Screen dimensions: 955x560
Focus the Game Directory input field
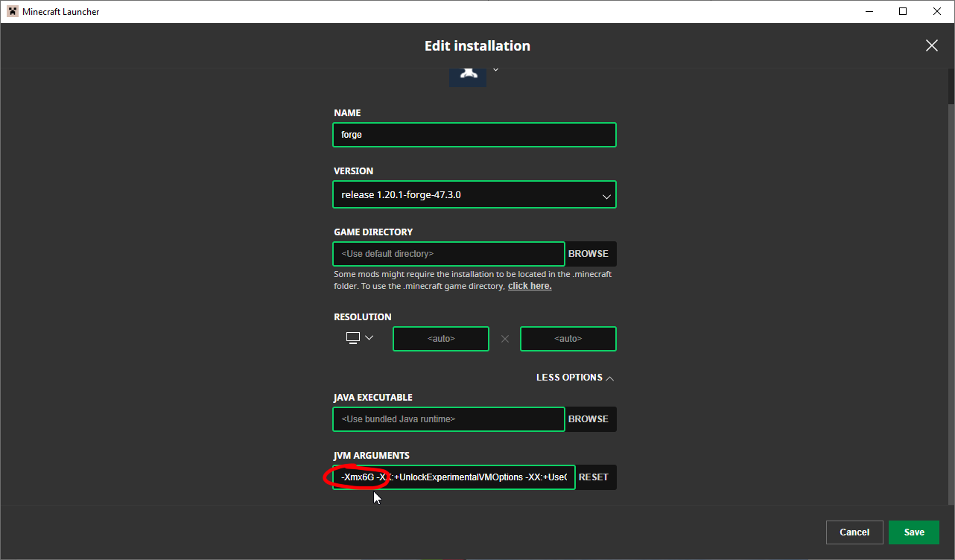[448, 254]
